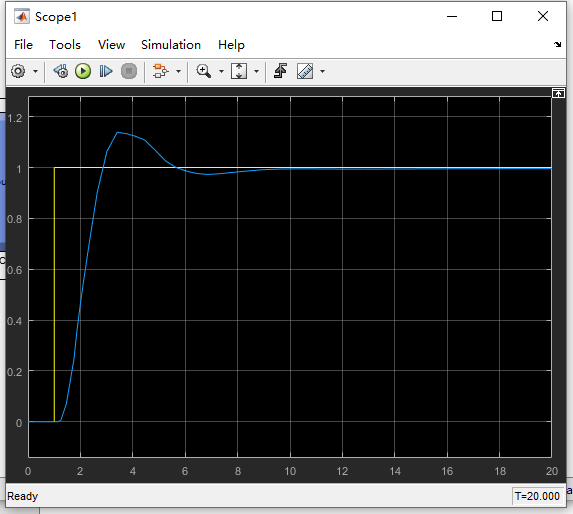Open the Simulation menu
The image size is (573, 514).
[171, 45]
